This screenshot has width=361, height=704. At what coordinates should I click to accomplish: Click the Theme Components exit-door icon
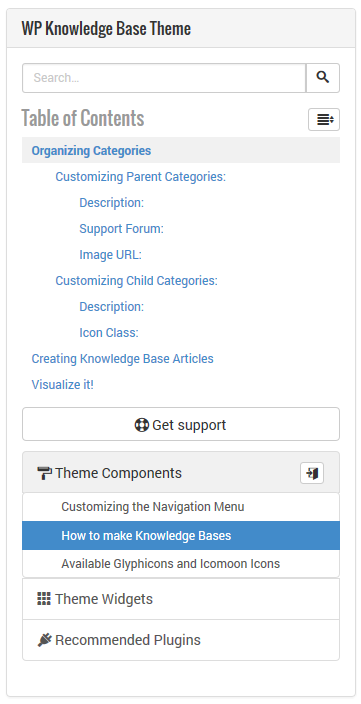[312, 473]
